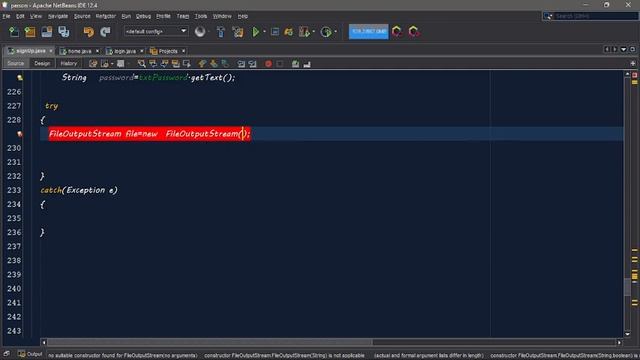
Task: Close the login.java tab
Action: (142, 51)
